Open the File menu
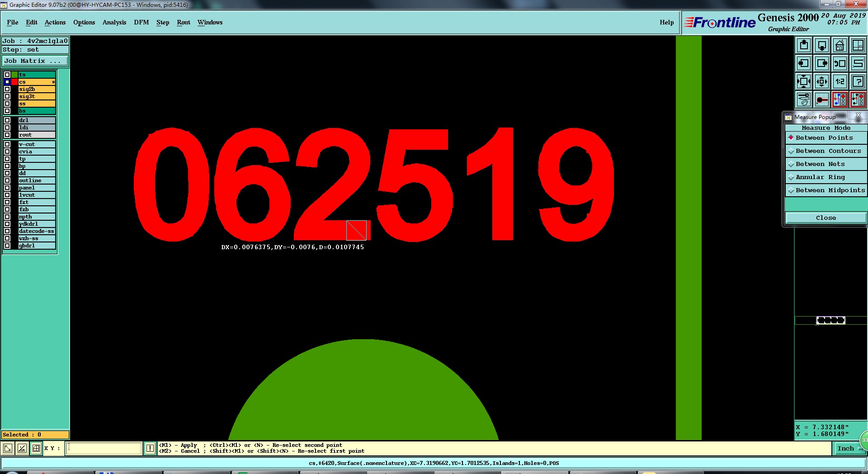Viewport: 868px width, 474px height. pos(13,22)
